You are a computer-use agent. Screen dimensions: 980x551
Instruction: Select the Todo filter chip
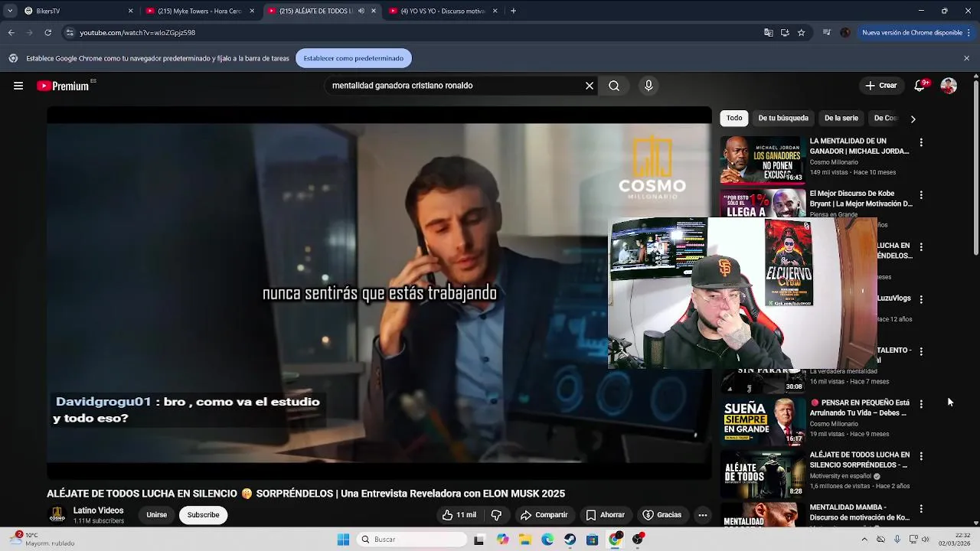click(734, 118)
